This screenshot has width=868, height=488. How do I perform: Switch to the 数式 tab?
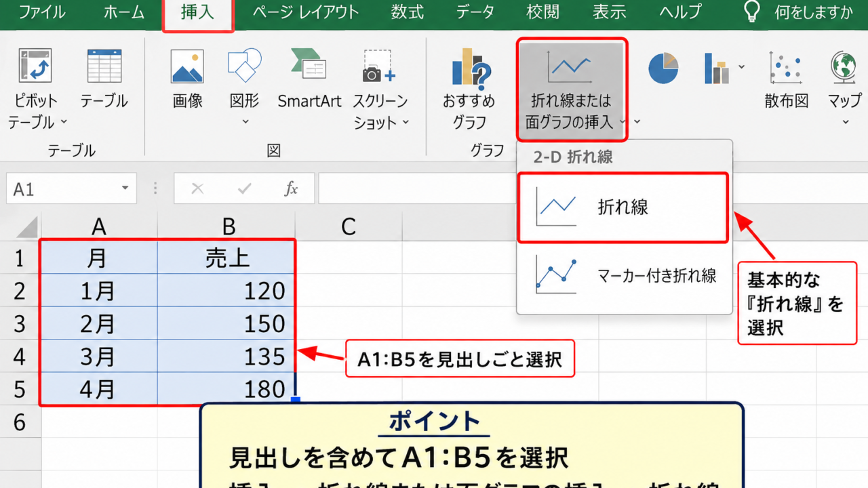click(x=408, y=12)
